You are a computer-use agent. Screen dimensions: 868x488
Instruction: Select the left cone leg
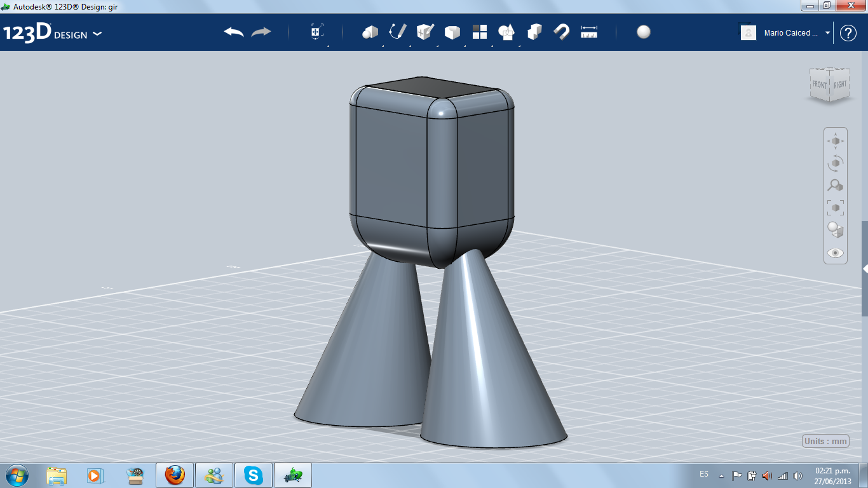(x=365, y=343)
